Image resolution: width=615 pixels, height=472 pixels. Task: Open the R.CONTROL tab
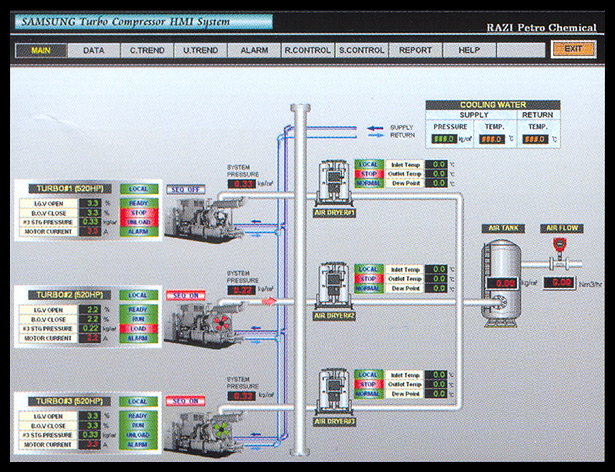[308, 51]
